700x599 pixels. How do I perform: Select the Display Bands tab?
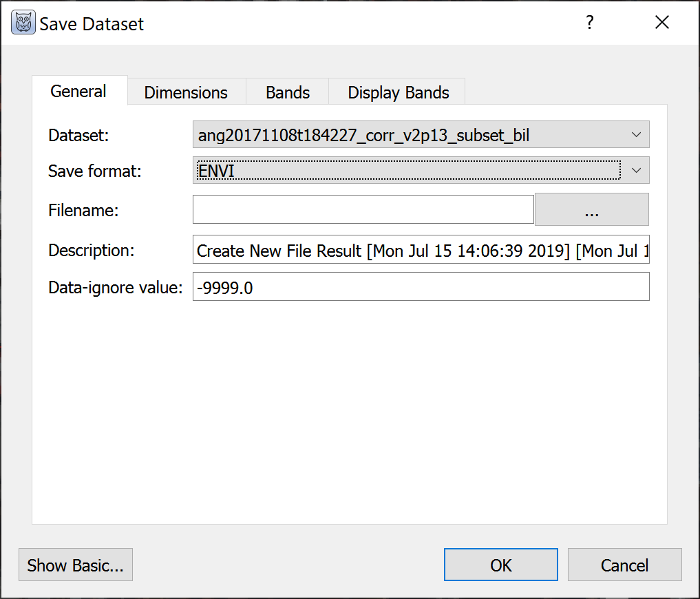click(x=399, y=93)
